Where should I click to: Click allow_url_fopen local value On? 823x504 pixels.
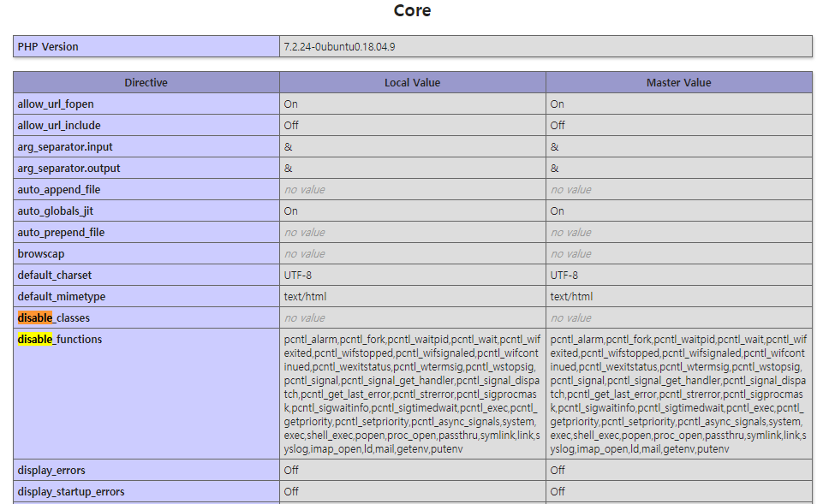pos(291,104)
